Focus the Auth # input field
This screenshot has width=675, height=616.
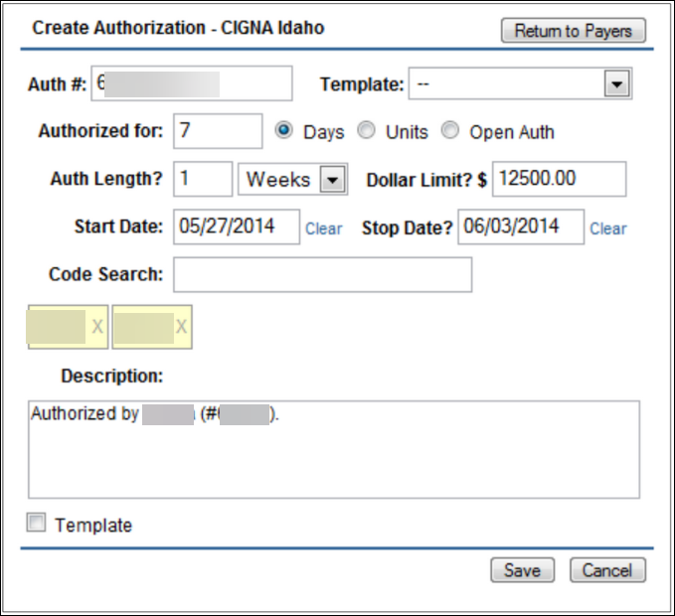tap(192, 83)
